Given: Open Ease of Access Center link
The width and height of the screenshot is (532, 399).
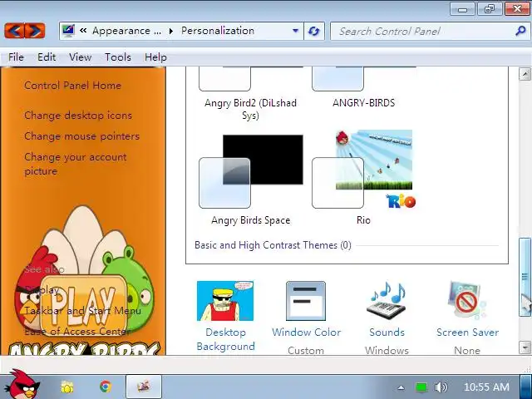Looking at the screenshot, I should click(77, 331).
